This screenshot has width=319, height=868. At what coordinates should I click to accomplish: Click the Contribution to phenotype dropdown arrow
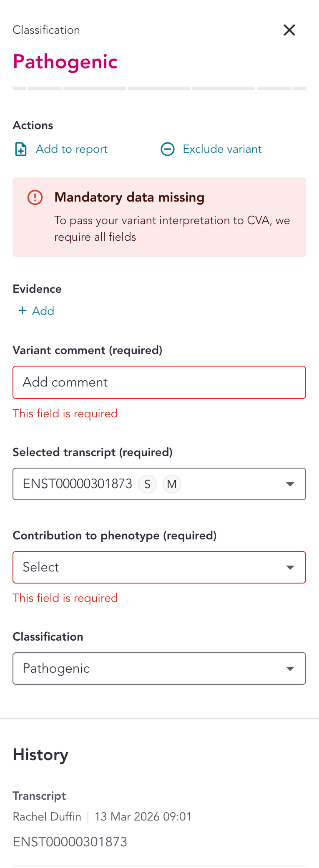click(x=290, y=567)
